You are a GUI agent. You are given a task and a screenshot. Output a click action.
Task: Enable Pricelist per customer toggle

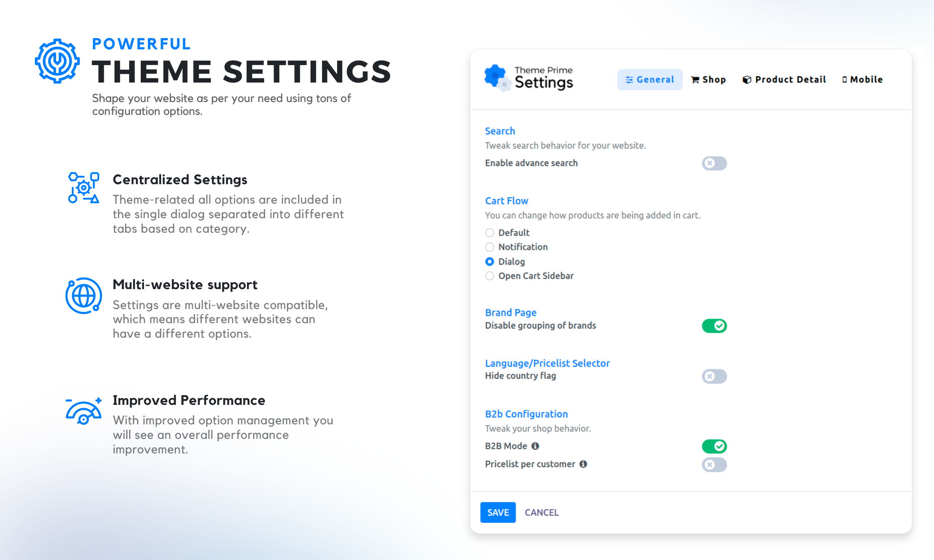pyautogui.click(x=714, y=465)
